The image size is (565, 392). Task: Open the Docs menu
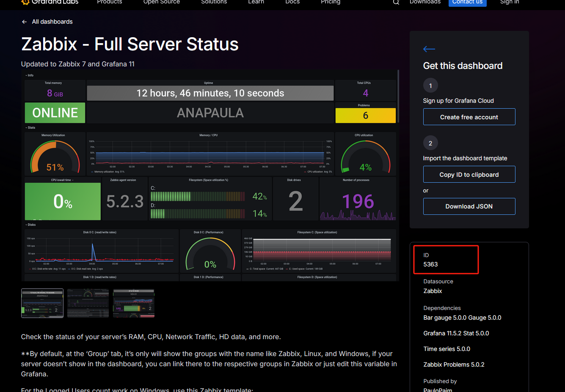[292, 2]
